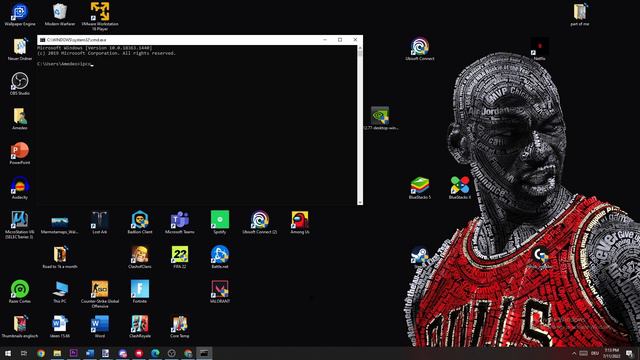Launch the Among Us shortcut
The image size is (640, 360).
(300, 222)
